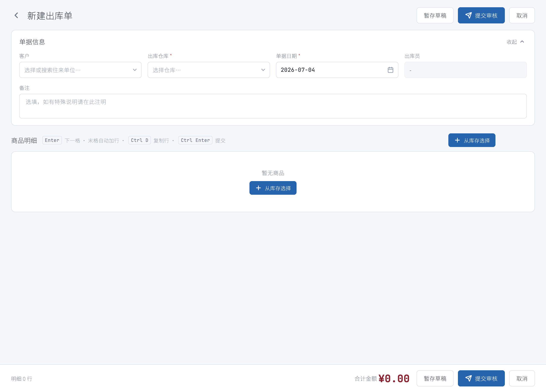The width and height of the screenshot is (546, 392).
Task: Click the 暂无商品 empty state text
Action: (273, 173)
